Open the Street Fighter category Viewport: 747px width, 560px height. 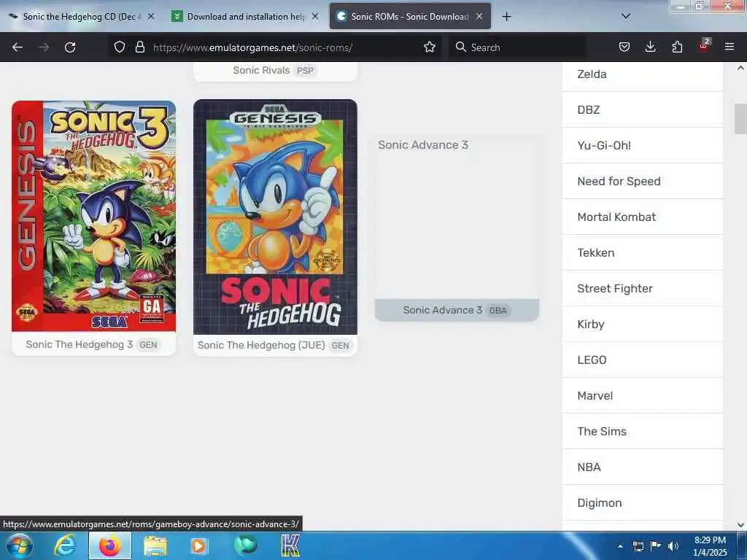642,289
